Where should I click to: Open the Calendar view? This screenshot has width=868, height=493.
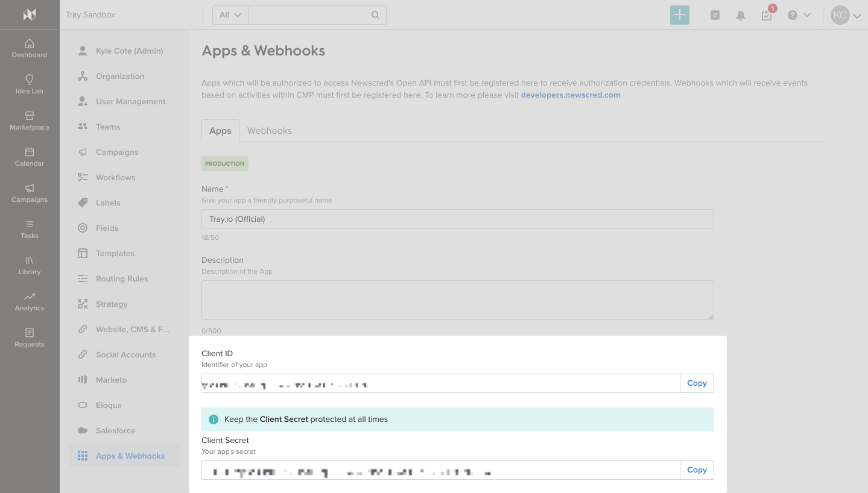click(29, 157)
